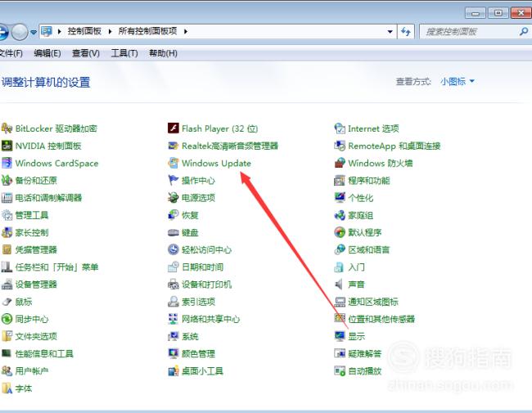
Task: Expand the arrow after 所有控制面板项
Action: coord(186,32)
